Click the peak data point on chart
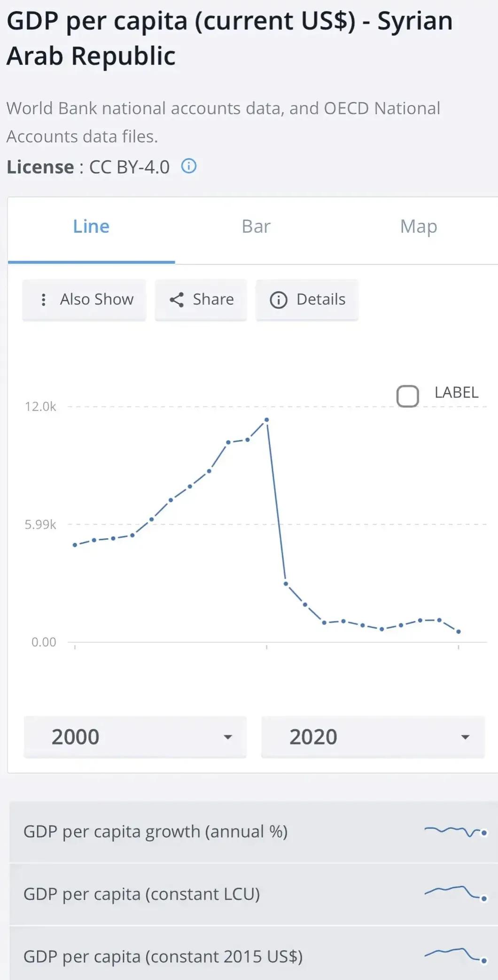The width and height of the screenshot is (498, 980). [x=267, y=419]
